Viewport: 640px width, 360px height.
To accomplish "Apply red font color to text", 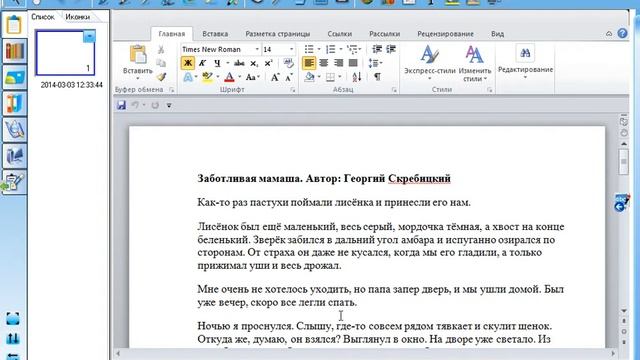I will [229, 77].
